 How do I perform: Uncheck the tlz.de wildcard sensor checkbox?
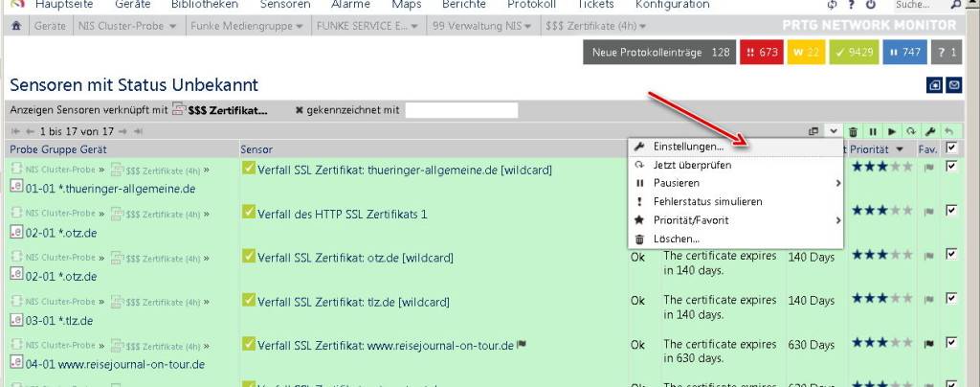click(x=951, y=298)
